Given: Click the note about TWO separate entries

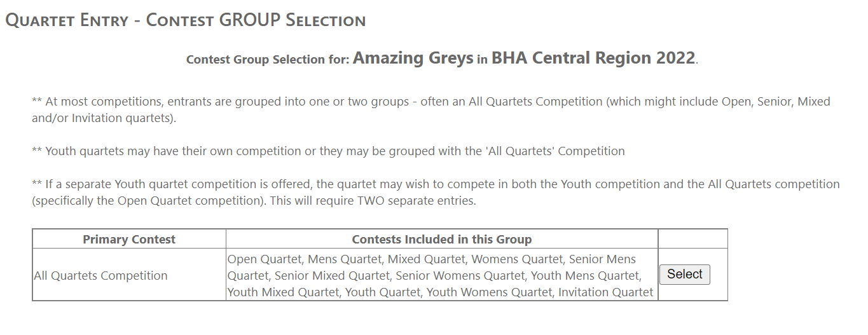Looking at the screenshot, I should click(x=435, y=193).
